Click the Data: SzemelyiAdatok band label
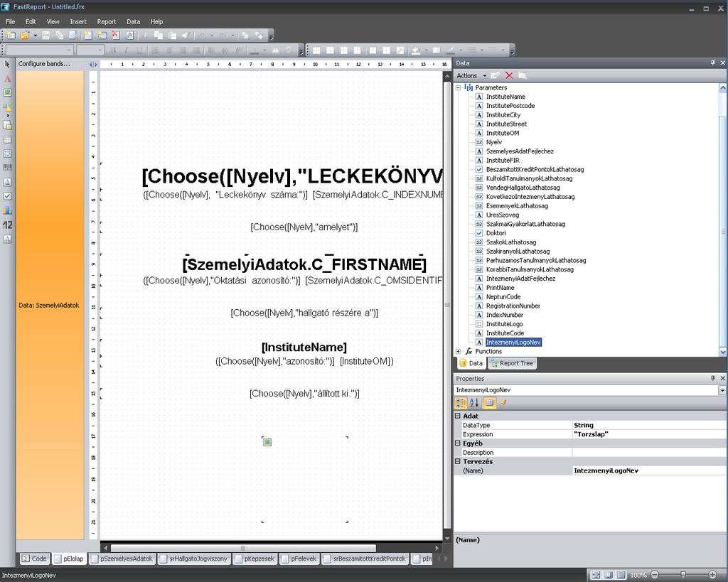728x582 pixels. (x=49, y=306)
